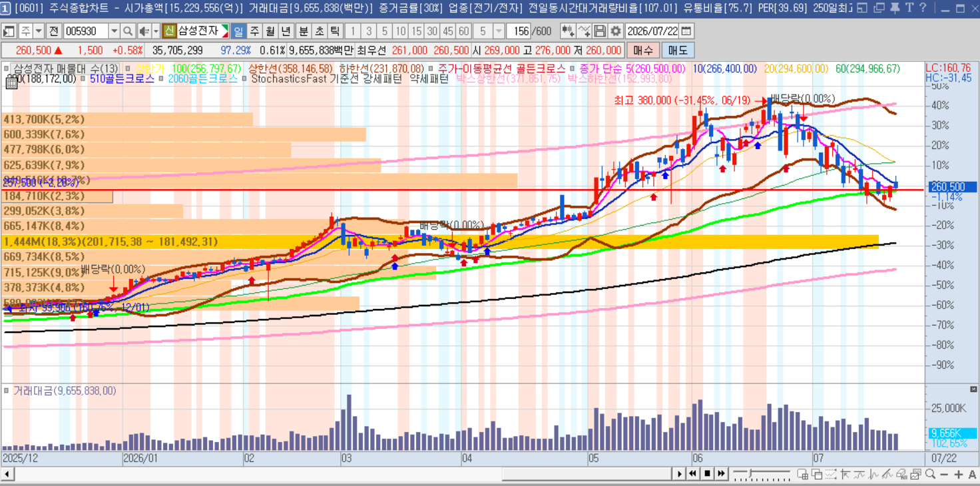Expand the interval preset dropdown after 5

point(499,31)
